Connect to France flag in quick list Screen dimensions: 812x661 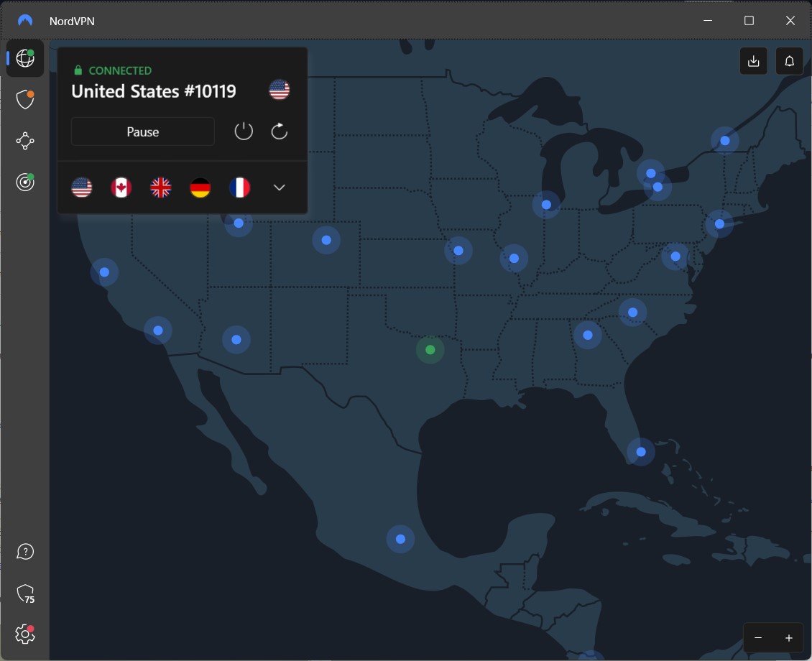(x=240, y=188)
